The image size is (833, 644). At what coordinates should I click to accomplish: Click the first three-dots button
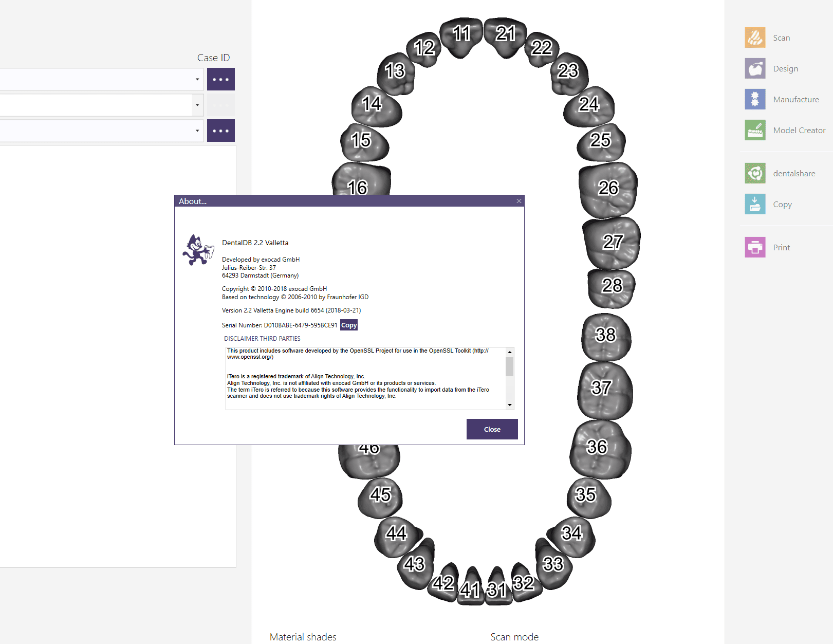click(x=221, y=79)
